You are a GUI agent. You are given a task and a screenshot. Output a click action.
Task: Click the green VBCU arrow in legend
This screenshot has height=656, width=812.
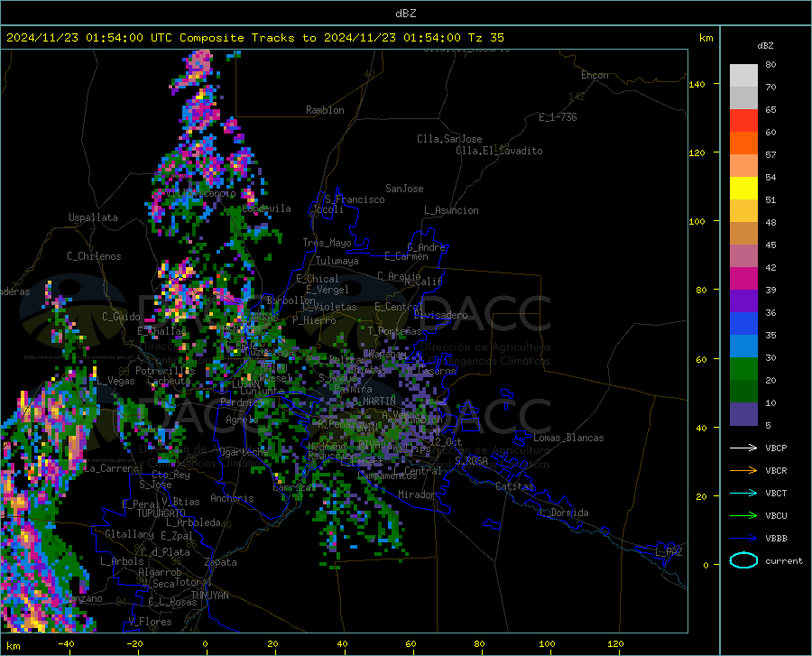tap(743, 516)
